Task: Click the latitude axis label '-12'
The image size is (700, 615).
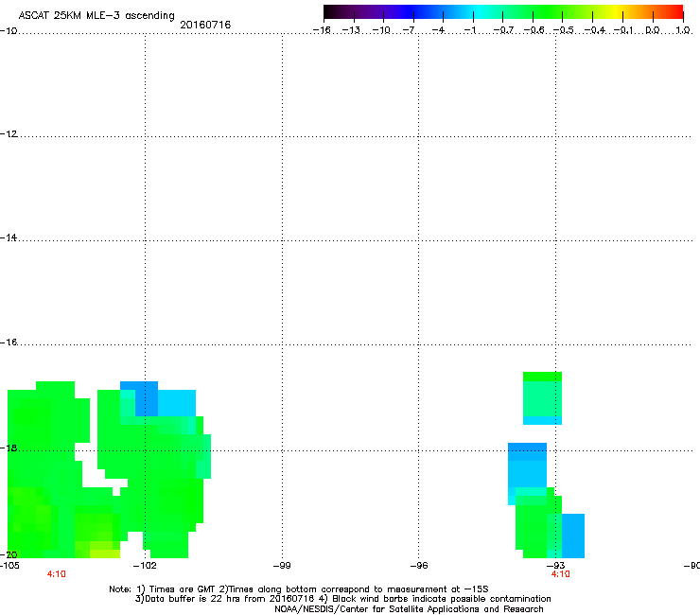Action: pos(9,133)
